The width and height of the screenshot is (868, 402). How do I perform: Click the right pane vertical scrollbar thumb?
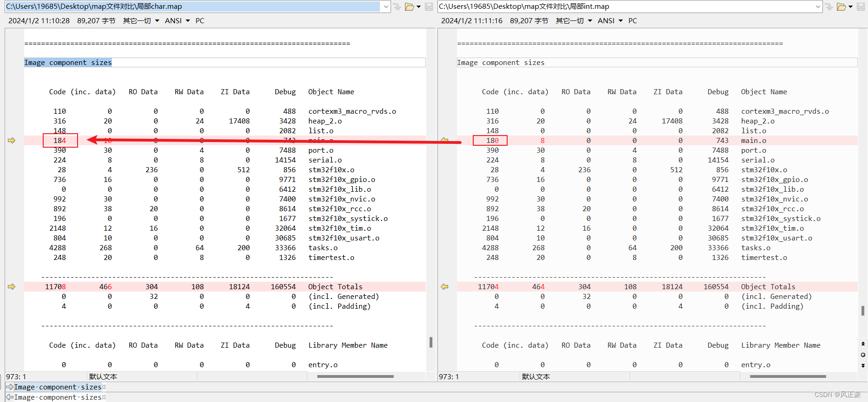(863, 311)
